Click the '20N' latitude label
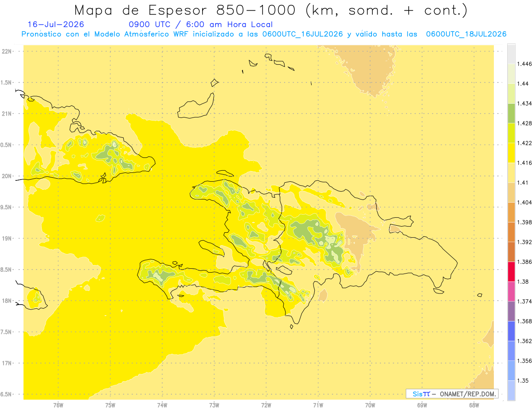 [x=7, y=176]
